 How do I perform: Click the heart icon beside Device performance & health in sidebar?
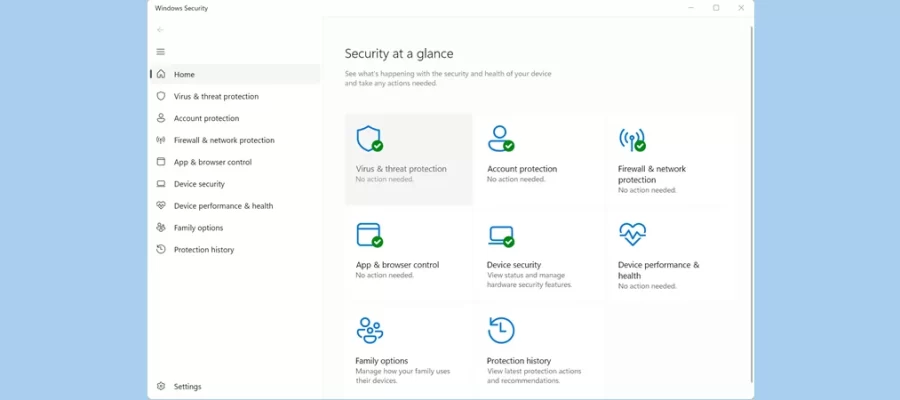coord(161,205)
